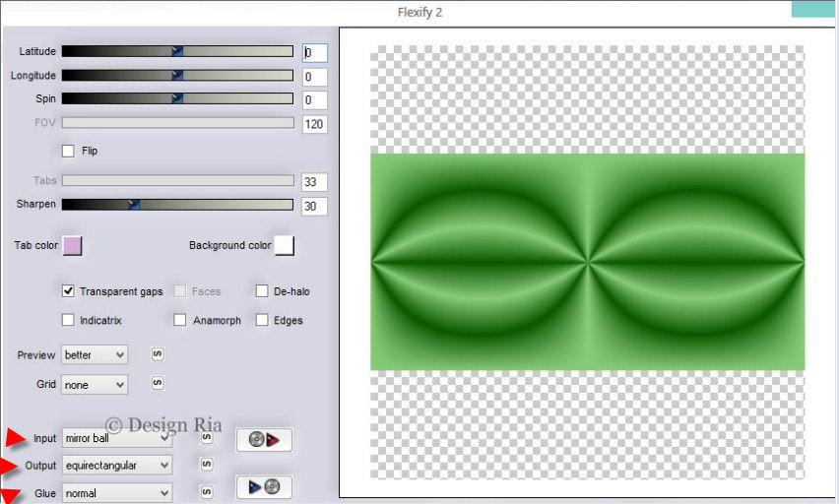Click the Spin value field
839x504 pixels.
point(315,100)
